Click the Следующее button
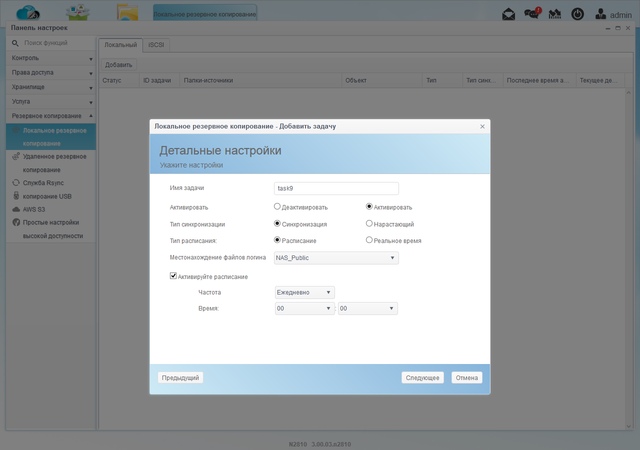The image size is (640, 450). [x=422, y=378]
